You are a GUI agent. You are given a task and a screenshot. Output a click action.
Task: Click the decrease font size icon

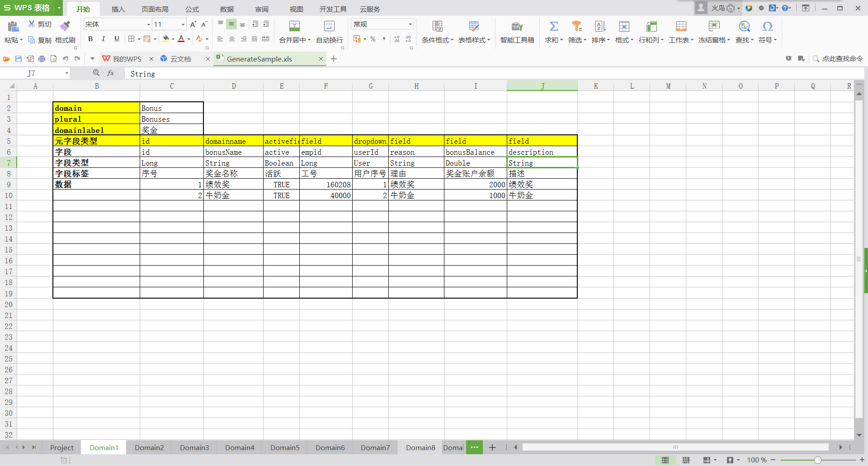tap(204, 24)
